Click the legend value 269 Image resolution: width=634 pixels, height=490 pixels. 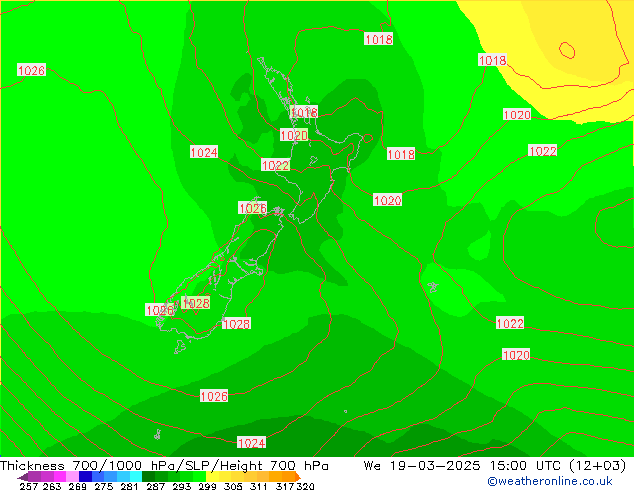click(77, 486)
